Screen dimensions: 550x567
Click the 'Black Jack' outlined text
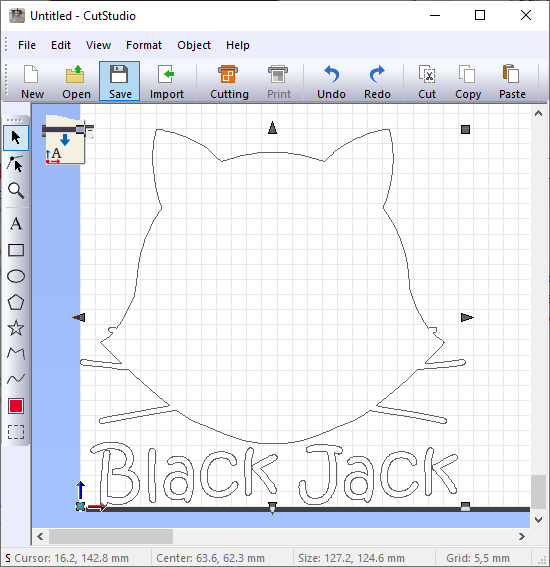tap(274, 474)
